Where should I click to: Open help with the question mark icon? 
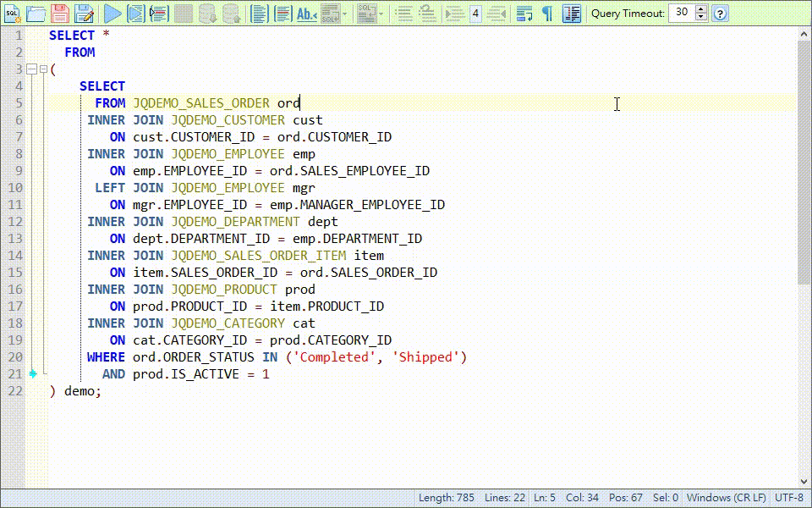[x=721, y=14]
